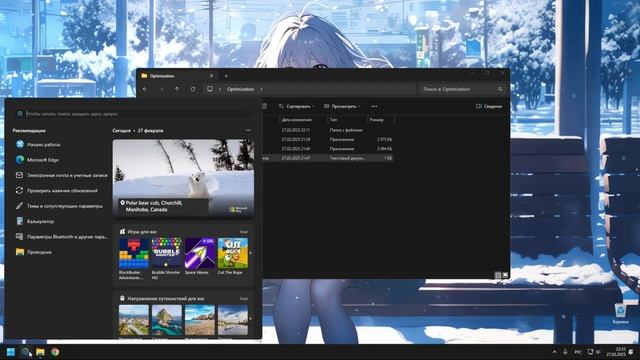
Task: Click Еще link in travel destinations section
Action: (244, 299)
